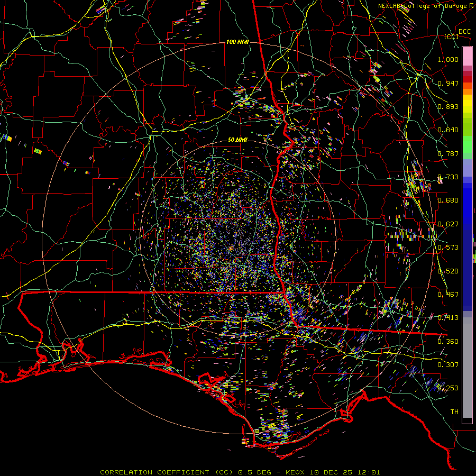
Task: Click the 100 NMI range ring label
Action: point(237,42)
